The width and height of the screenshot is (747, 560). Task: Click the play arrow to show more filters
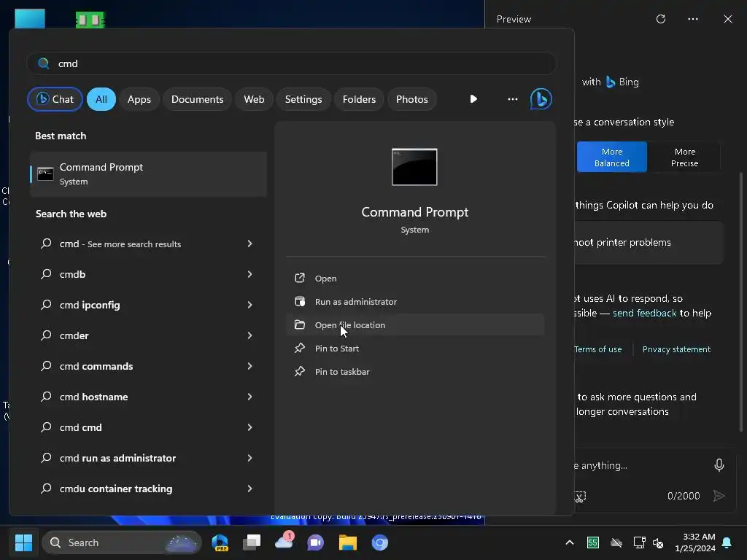(x=473, y=99)
